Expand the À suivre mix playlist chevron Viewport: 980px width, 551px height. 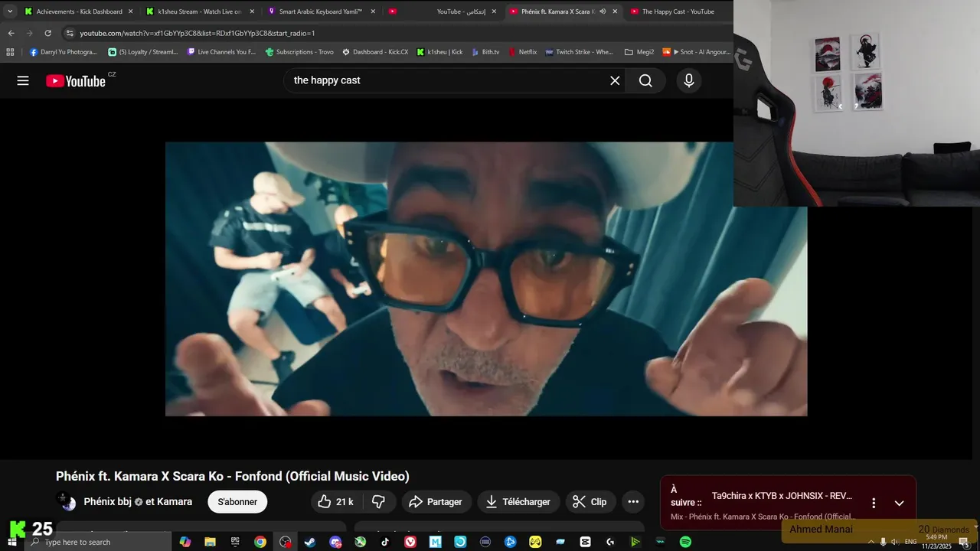click(900, 503)
